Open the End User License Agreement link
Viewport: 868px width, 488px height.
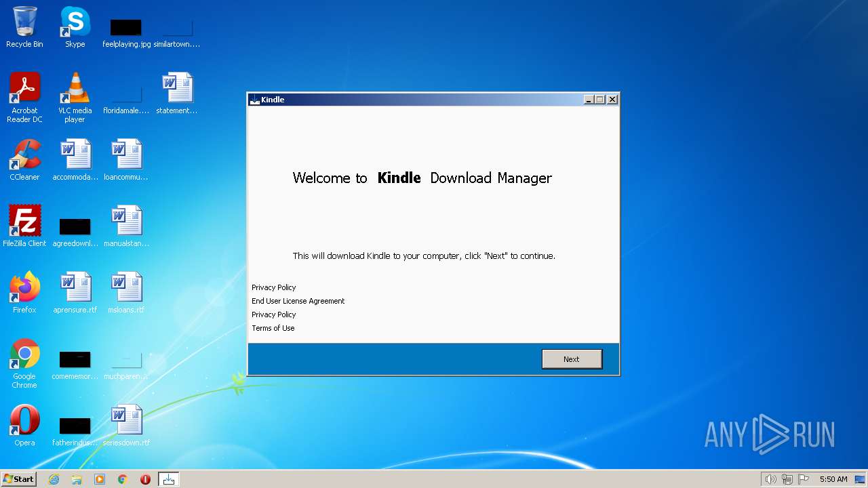298,301
